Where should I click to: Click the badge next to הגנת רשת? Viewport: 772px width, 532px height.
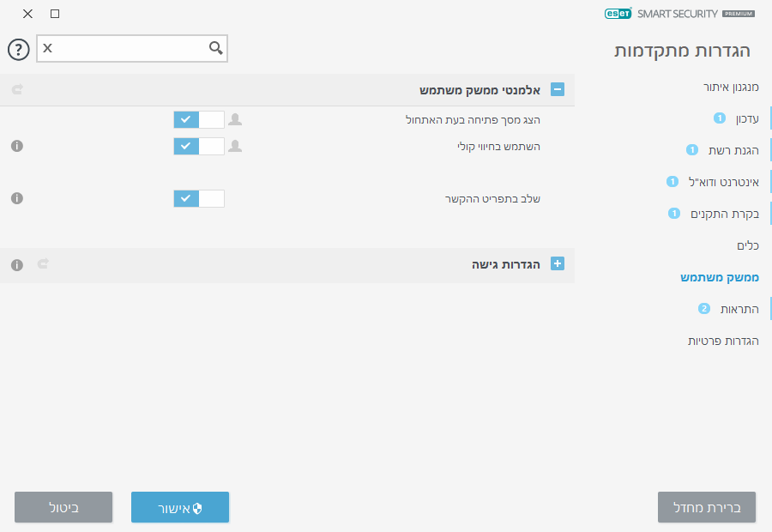[691, 150]
